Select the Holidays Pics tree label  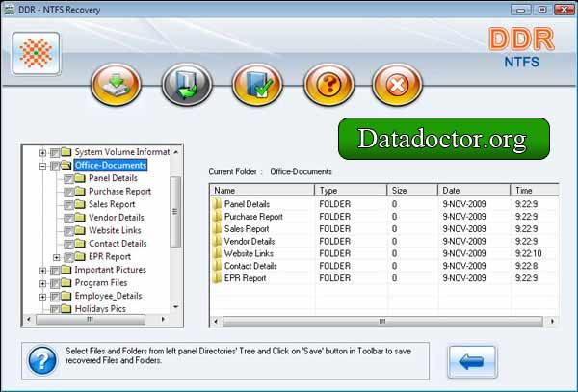coord(100,309)
